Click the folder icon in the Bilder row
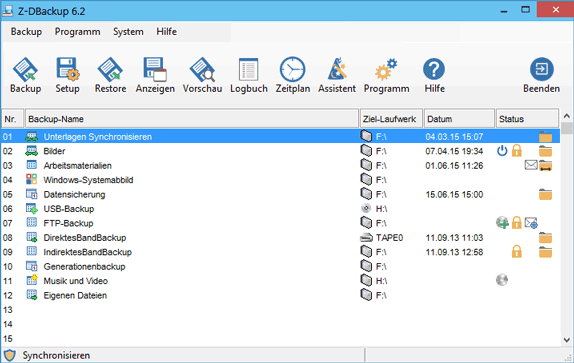 (545, 151)
